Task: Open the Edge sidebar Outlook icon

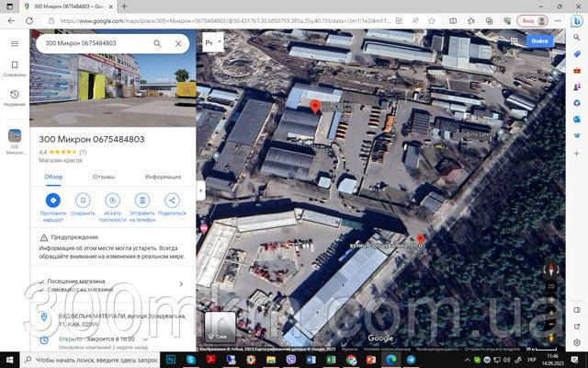Action: pos(577,120)
